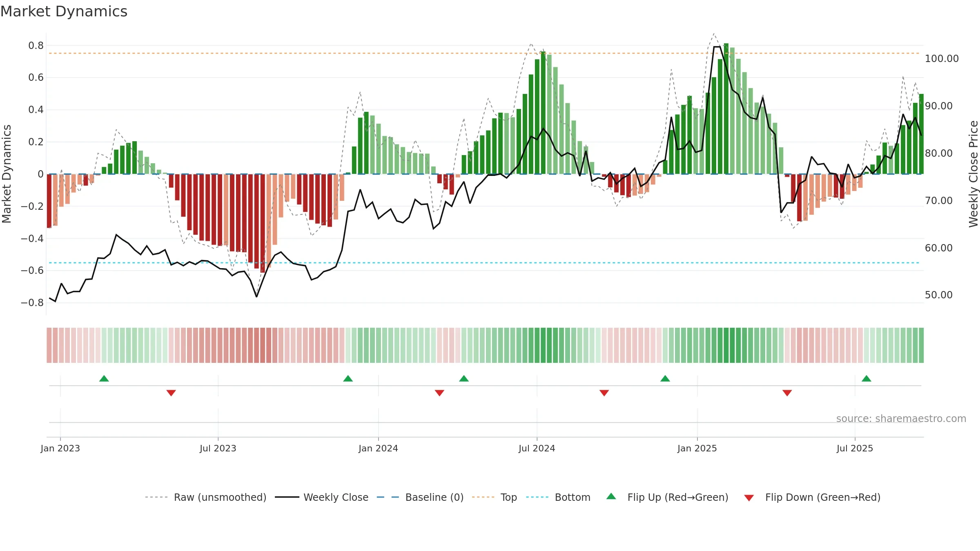This screenshot has height=551, width=980.
Task: Click green flip-up triangle near Jul 2025
Action: point(866,378)
